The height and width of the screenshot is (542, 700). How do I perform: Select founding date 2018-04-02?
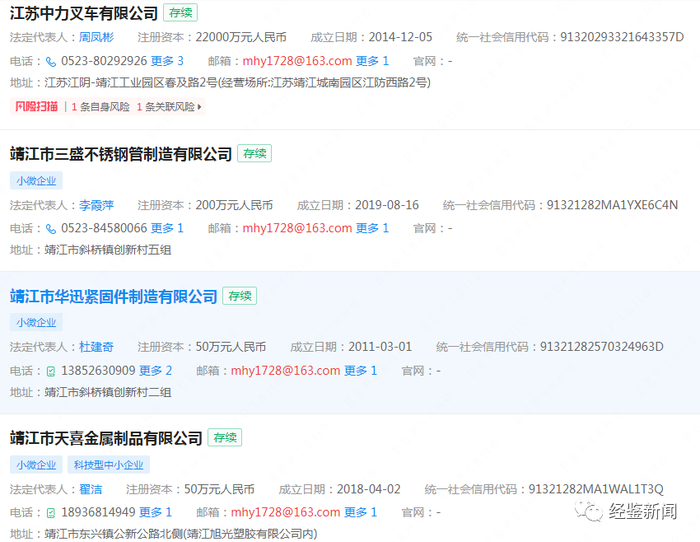tap(369, 489)
